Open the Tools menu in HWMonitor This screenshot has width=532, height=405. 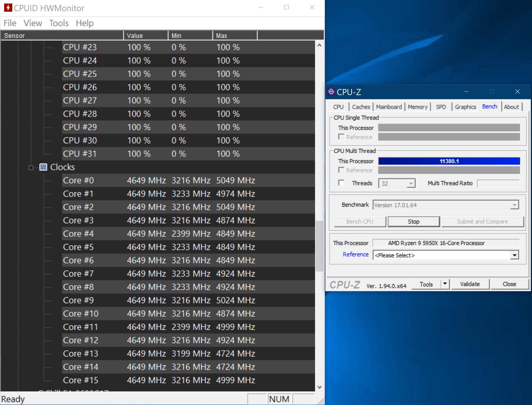point(59,23)
